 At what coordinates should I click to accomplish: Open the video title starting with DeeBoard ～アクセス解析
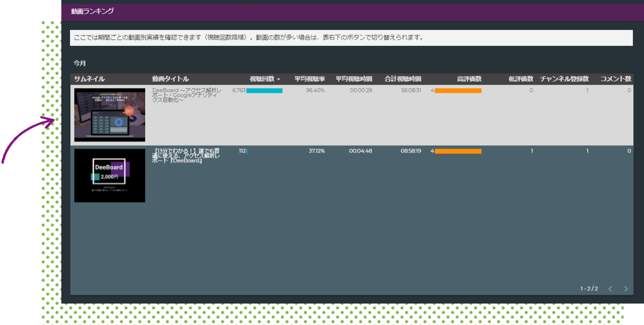tap(187, 94)
